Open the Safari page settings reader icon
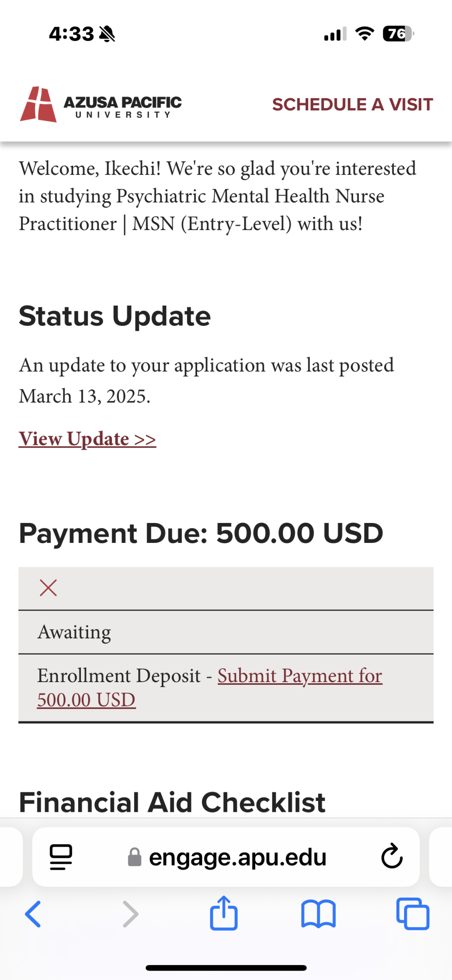 (61, 857)
